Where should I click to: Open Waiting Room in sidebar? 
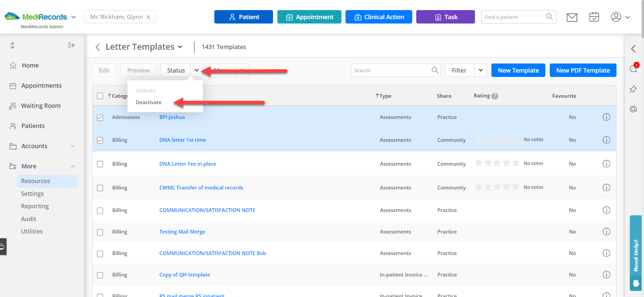click(x=41, y=106)
